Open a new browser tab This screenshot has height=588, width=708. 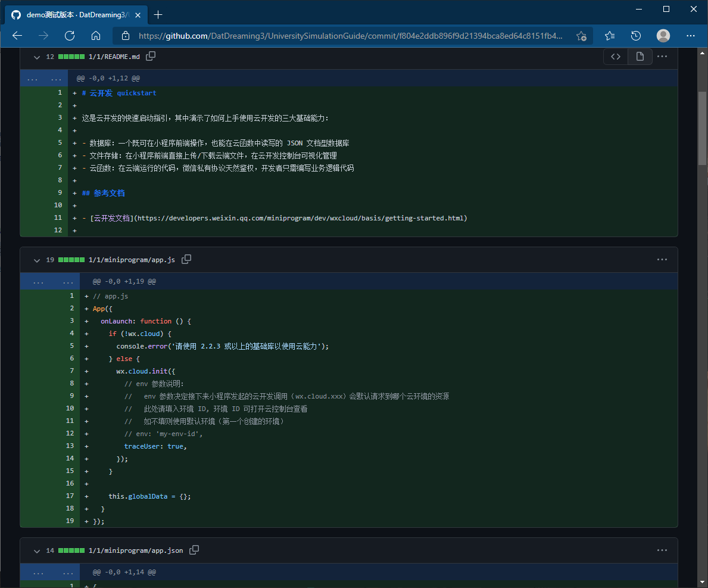point(158,14)
